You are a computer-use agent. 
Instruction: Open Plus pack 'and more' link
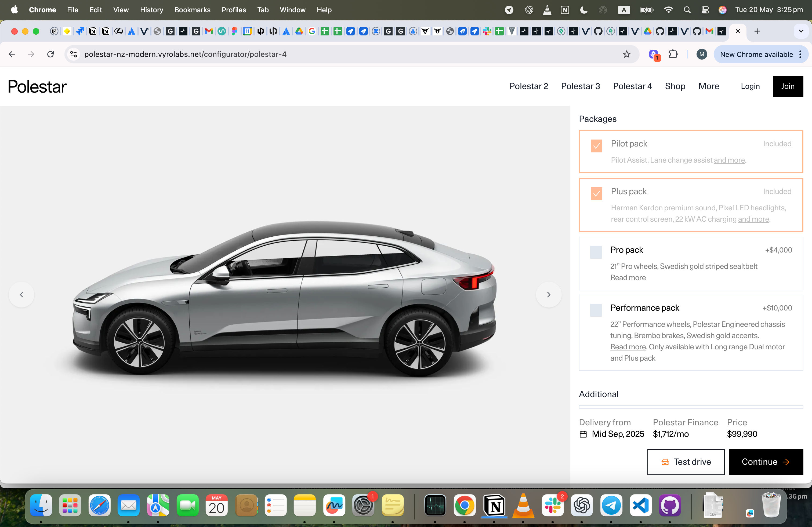pos(753,219)
